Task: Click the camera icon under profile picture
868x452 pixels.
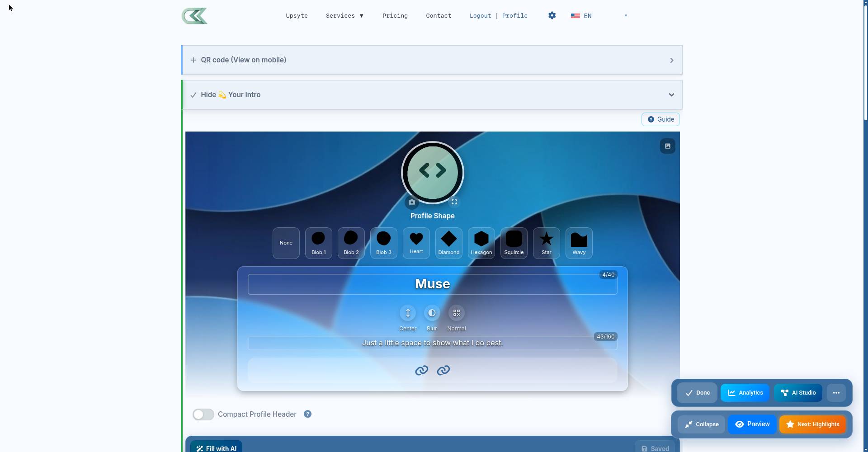Action: [x=411, y=202]
